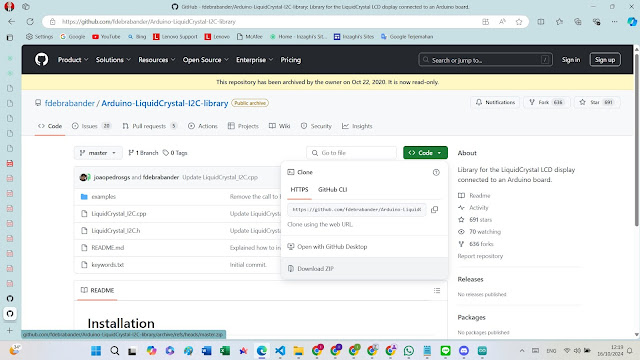
Task: Open the Pricing link
Action: 291,60
